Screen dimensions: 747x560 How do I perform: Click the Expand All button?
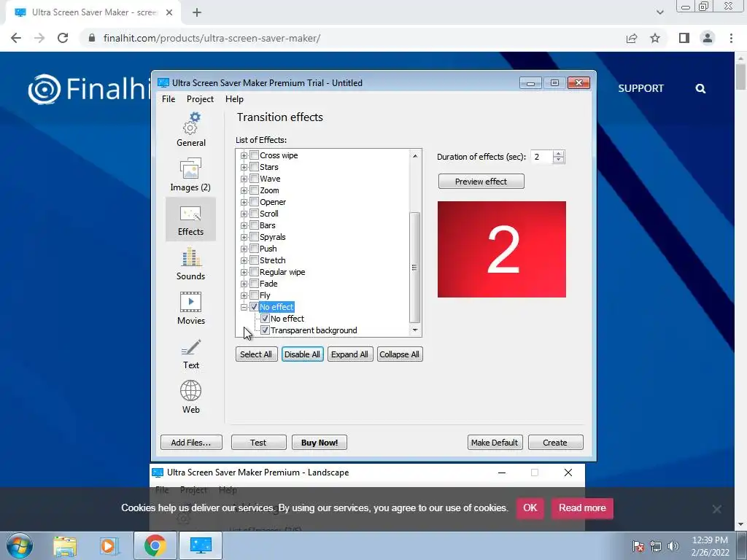click(x=349, y=354)
